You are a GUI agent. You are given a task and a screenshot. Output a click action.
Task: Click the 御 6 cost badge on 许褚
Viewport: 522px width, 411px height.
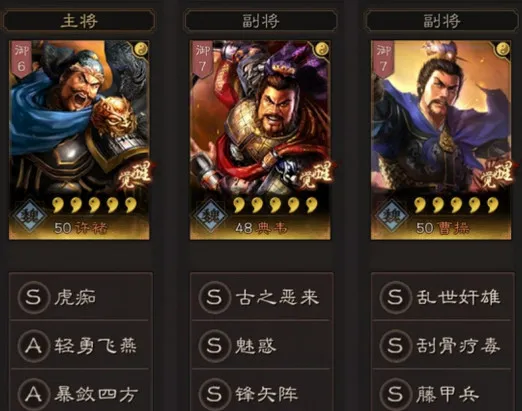point(21,59)
